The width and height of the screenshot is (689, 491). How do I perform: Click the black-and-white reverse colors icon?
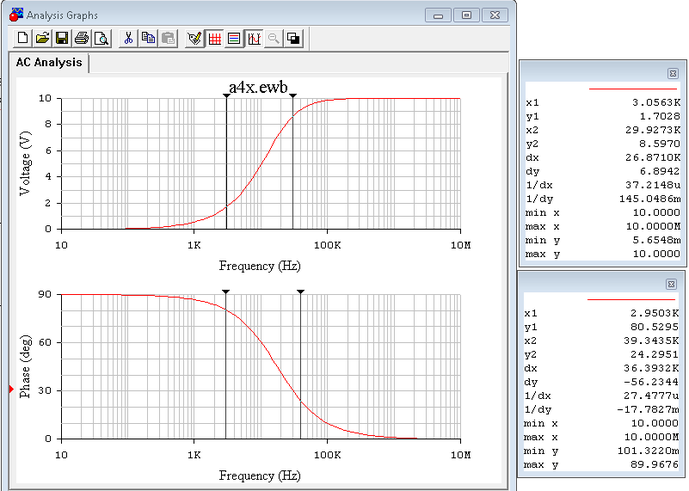coord(294,38)
